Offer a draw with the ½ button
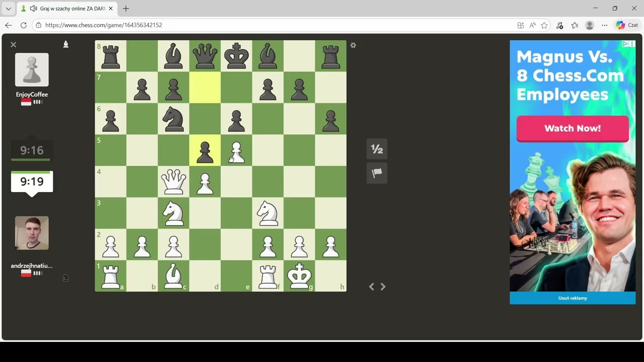The height and width of the screenshot is (362, 644). click(377, 149)
